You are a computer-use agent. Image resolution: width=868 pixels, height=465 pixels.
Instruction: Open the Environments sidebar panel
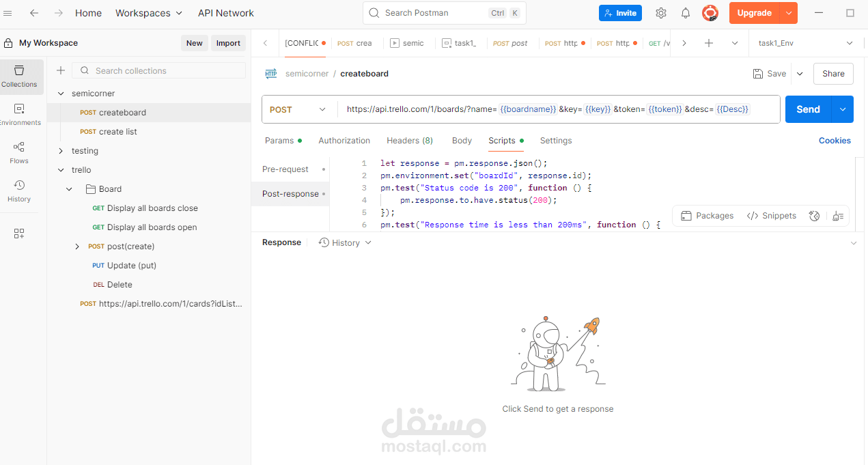pyautogui.click(x=19, y=114)
